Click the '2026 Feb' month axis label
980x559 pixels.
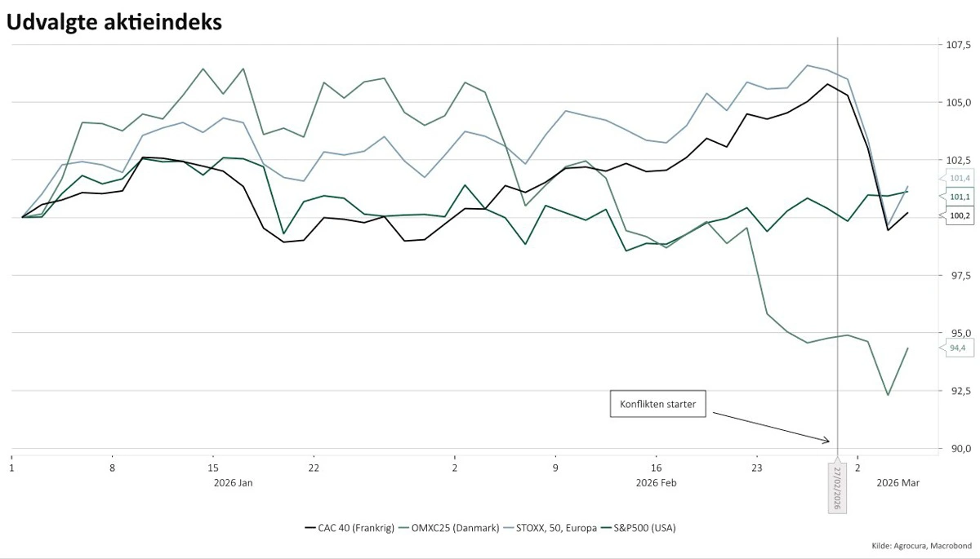[656, 483]
